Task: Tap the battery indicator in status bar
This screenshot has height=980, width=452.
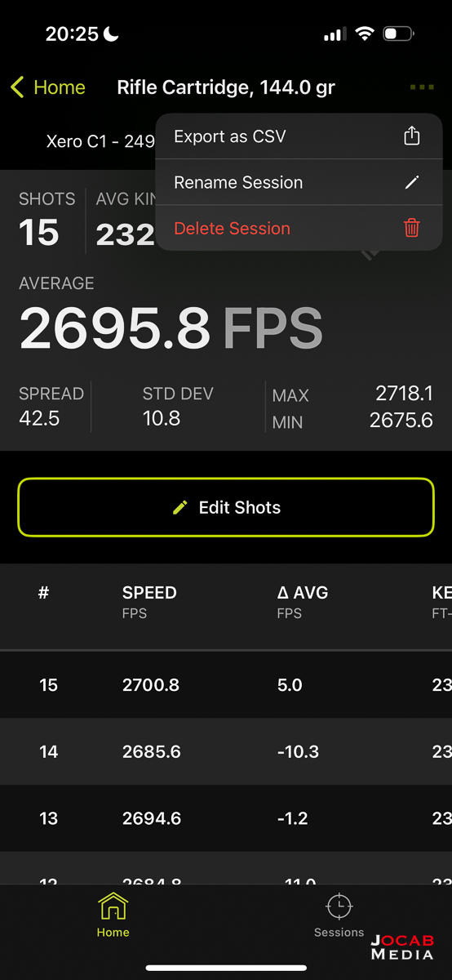Action: coord(398,34)
